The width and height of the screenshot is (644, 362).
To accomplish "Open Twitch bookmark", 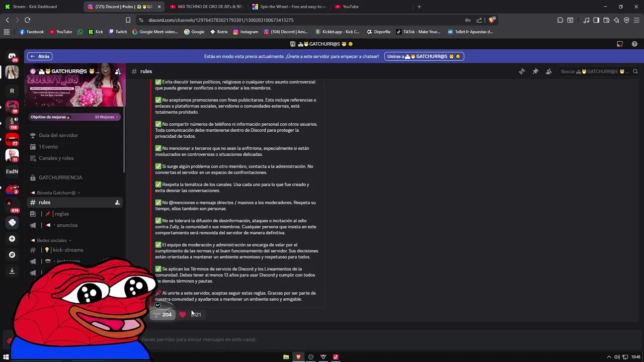I will click(x=118, y=32).
